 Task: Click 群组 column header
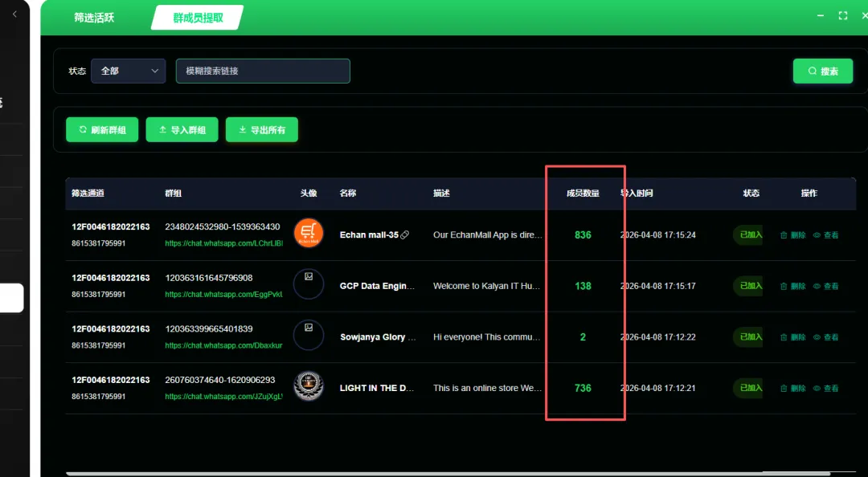174,193
